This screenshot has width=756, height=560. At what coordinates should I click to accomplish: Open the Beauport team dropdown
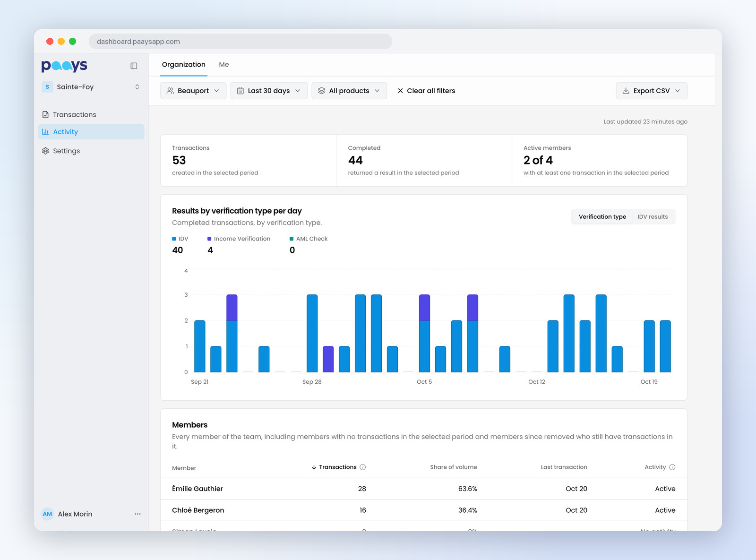193,91
